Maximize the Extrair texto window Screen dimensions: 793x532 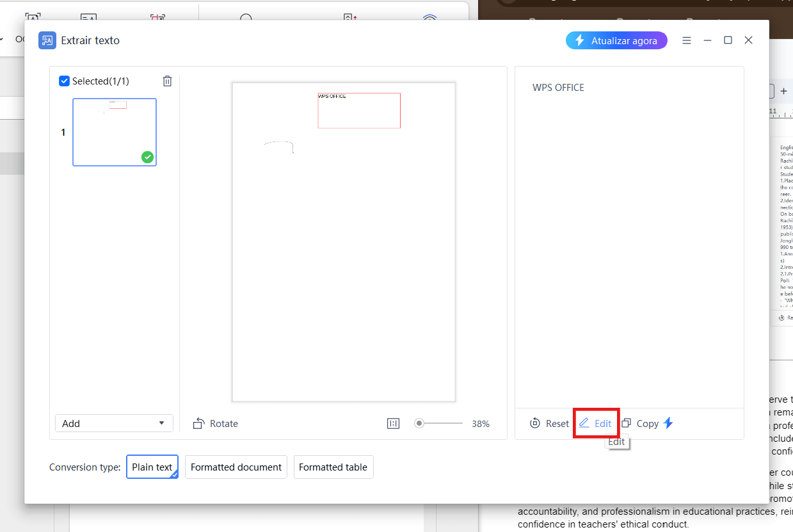coord(728,40)
